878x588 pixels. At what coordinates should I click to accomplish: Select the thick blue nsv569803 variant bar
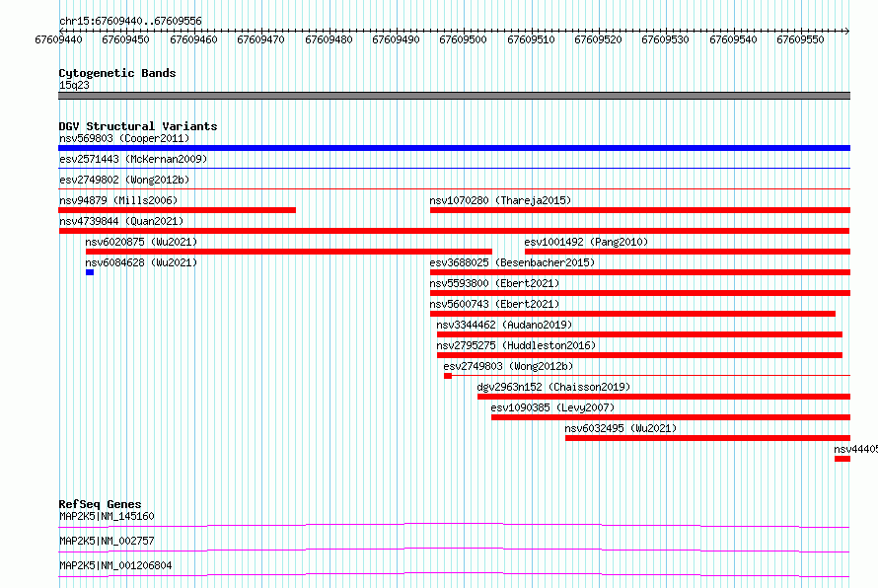454,148
